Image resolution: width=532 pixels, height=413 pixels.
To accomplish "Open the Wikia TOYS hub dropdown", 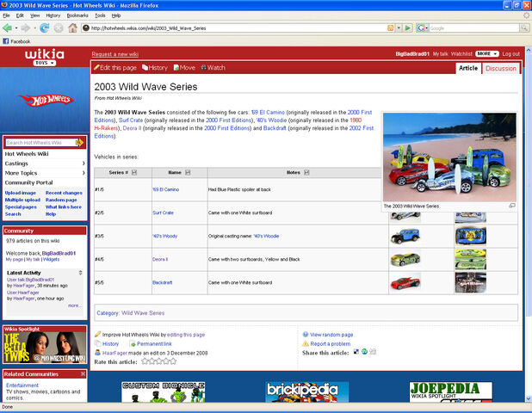I will (45, 63).
